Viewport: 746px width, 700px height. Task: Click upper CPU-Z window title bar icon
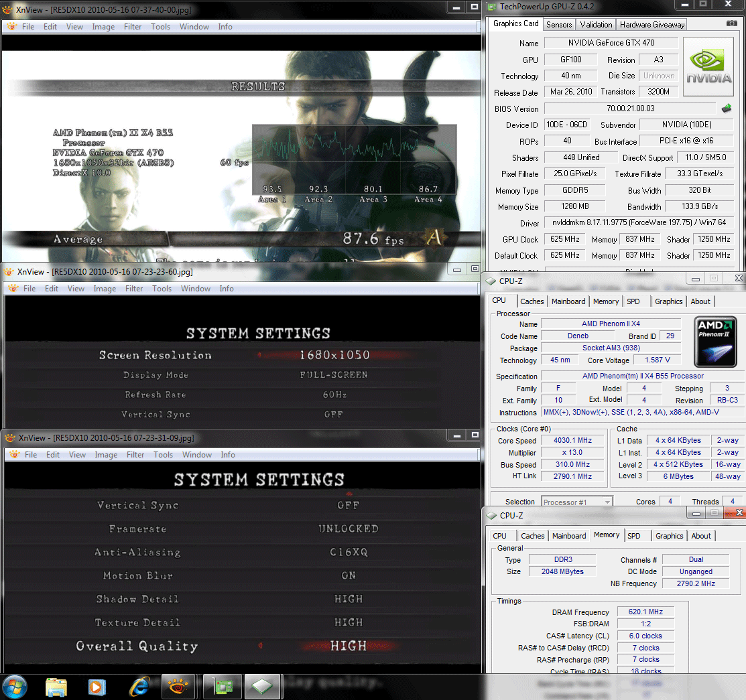491,281
